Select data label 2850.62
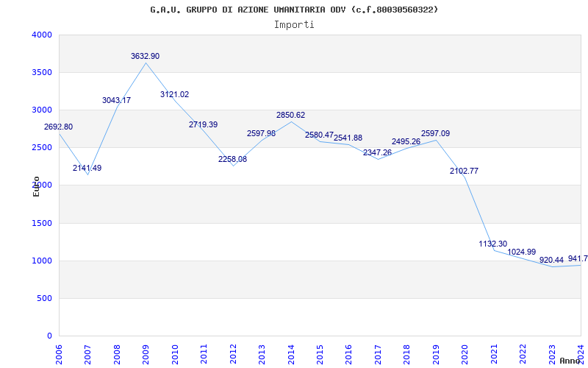 (x=291, y=116)
